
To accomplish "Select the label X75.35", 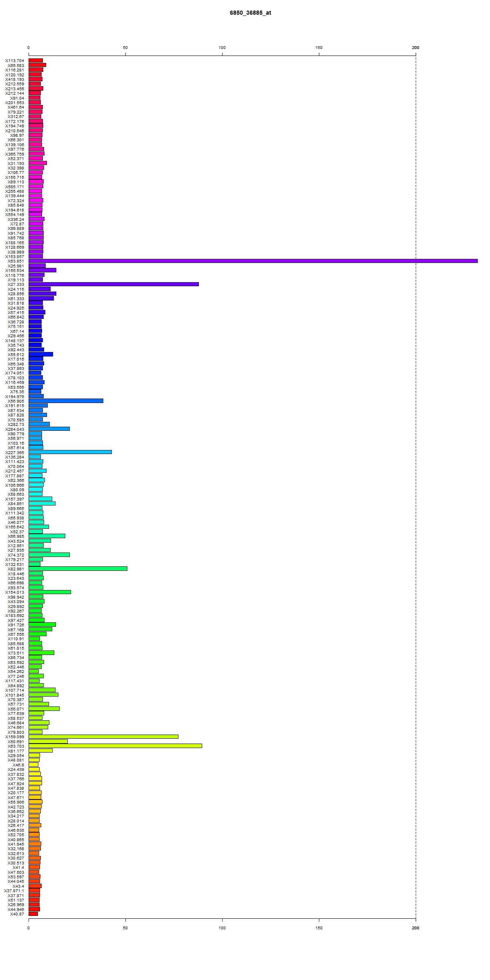I will pyautogui.click(x=17, y=392).
